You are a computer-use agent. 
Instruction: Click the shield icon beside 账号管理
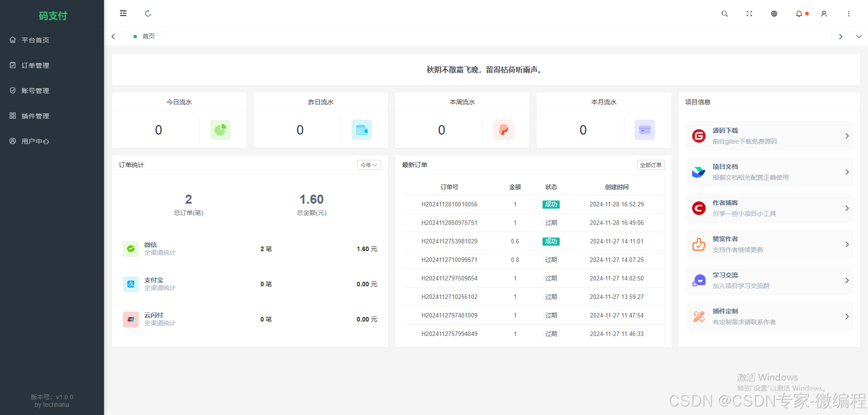[13, 90]
